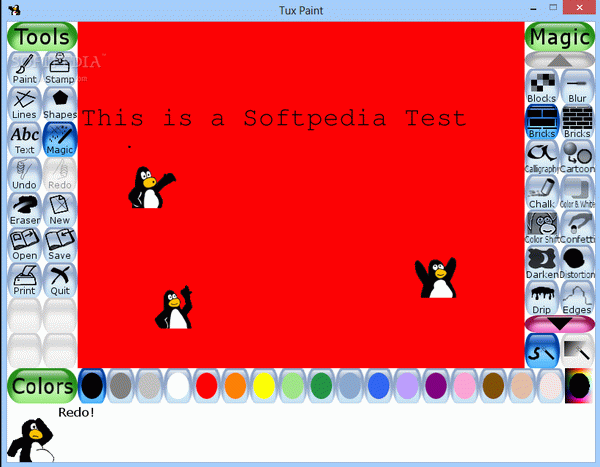Pick the red color swatch
Image resolution: width=600 pixels, height=467 pixels.
[207, 386]
